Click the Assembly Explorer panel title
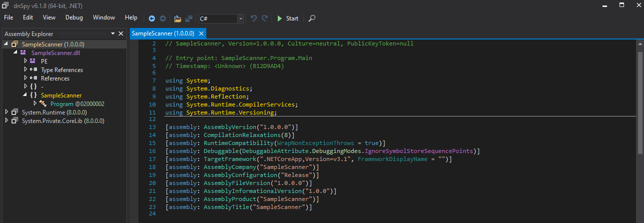This screenshot has height=223, width=644. click(x=28, y=33)
